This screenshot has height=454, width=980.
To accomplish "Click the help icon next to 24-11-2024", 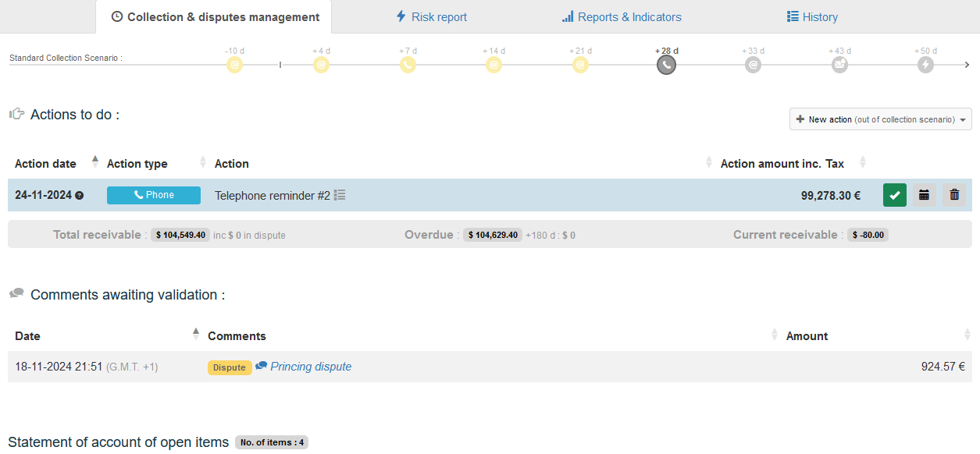I will pyautogui.click(x=79, y=196).
